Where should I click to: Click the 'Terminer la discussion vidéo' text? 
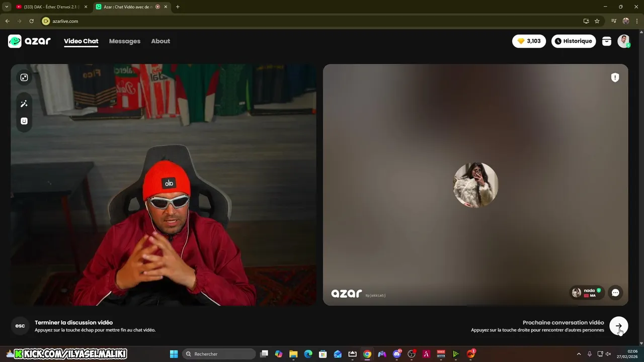tap(73, 323)
